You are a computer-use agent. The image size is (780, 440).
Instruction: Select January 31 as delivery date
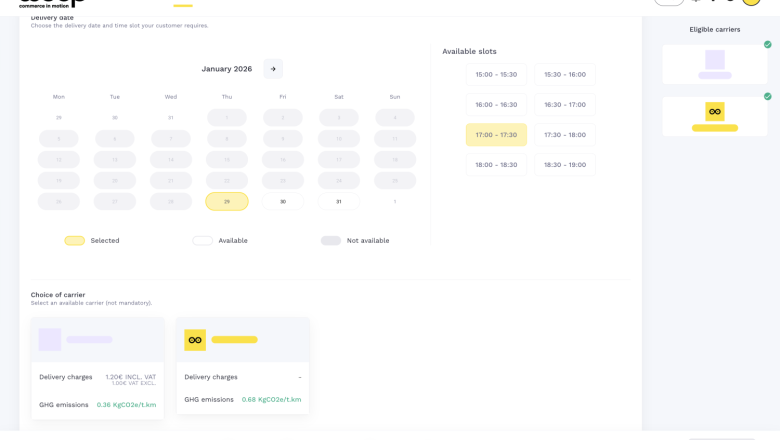tap(339, 202)
